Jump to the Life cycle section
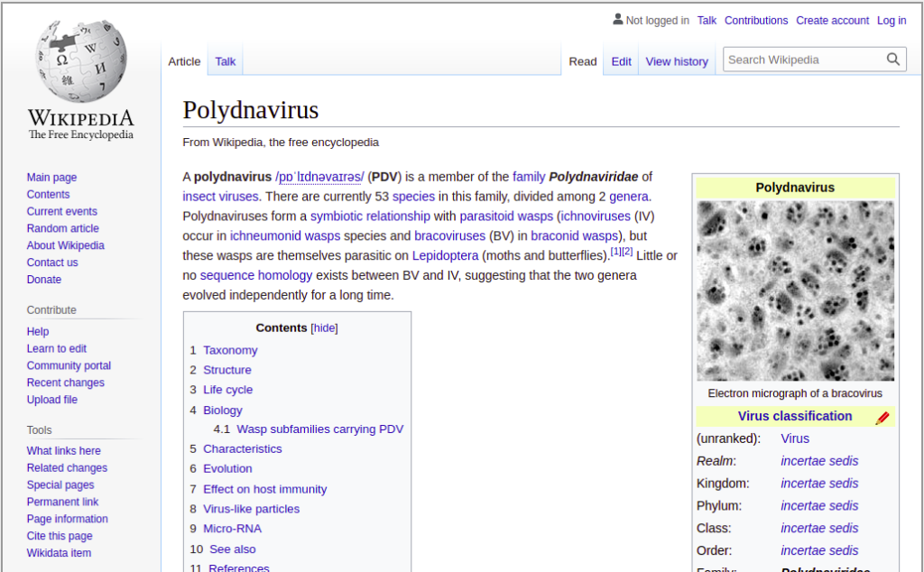Screen dimensions: 924x572 [228, 390]
